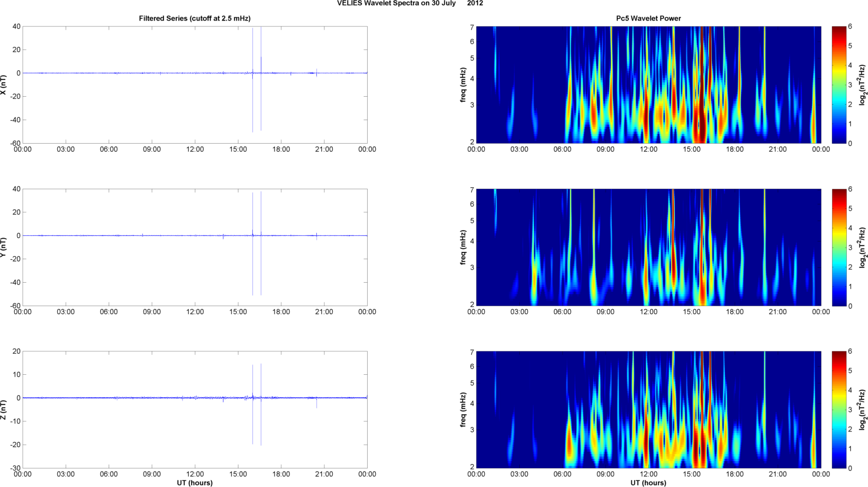Image resolution: width=868 pixels, height=487 pixels.
Task: Click "UT (hours)" label under the Z series plot
Action: (x=194, y=483)
